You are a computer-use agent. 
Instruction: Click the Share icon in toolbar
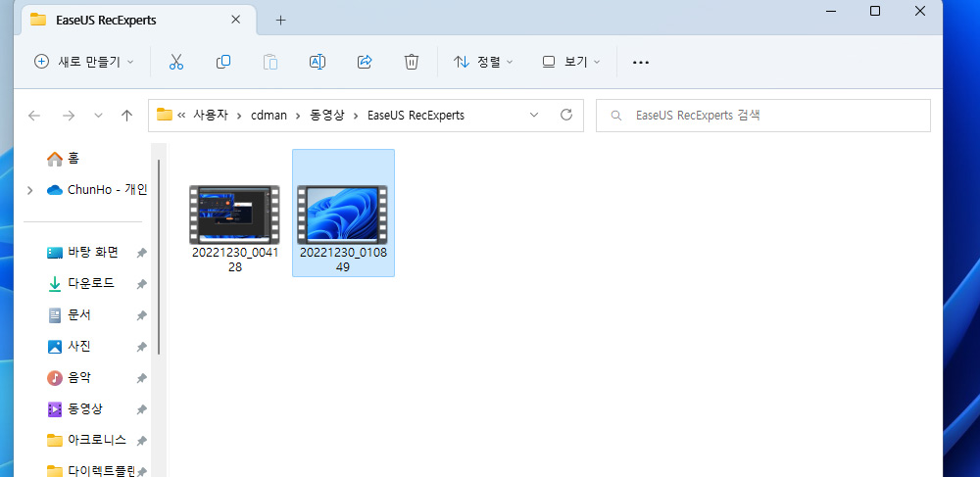pyautogui.click(x=365, y=62)
